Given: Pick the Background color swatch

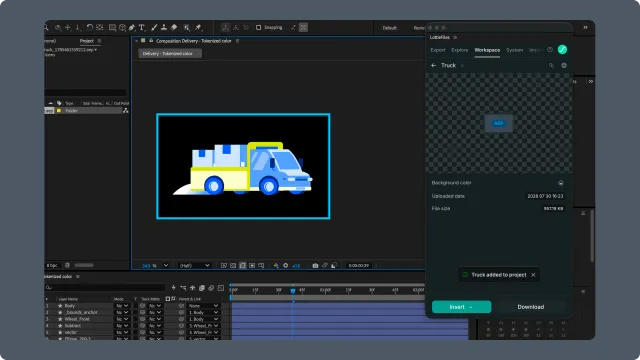Looking at the screenshot, I should pos(560,183).
